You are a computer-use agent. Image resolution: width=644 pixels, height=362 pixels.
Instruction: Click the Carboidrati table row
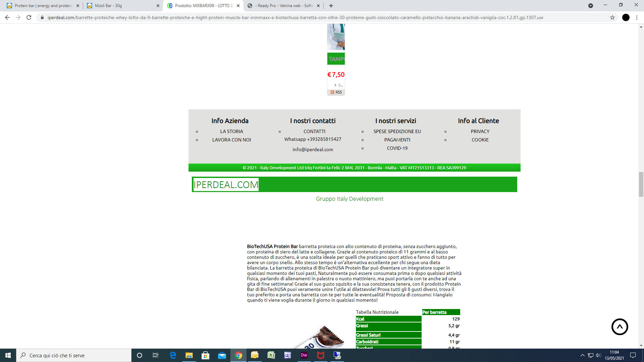pyautogui.click(x=408, y=342)
